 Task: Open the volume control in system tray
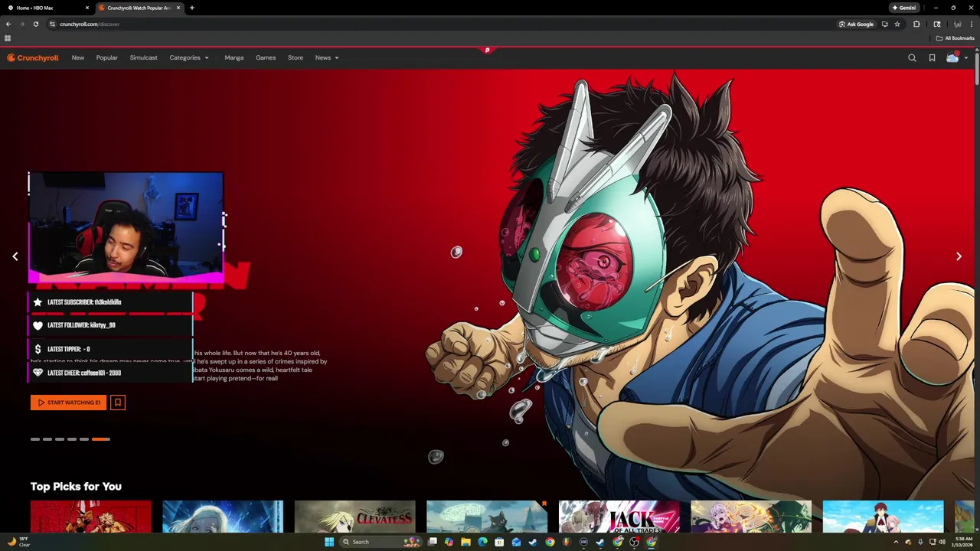(942, 542)
